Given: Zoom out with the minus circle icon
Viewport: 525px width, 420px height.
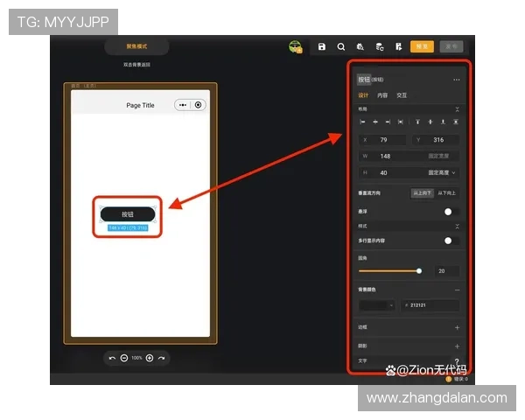Looking at the screenshot, I should pyautogui.click(x=124, y=358).
